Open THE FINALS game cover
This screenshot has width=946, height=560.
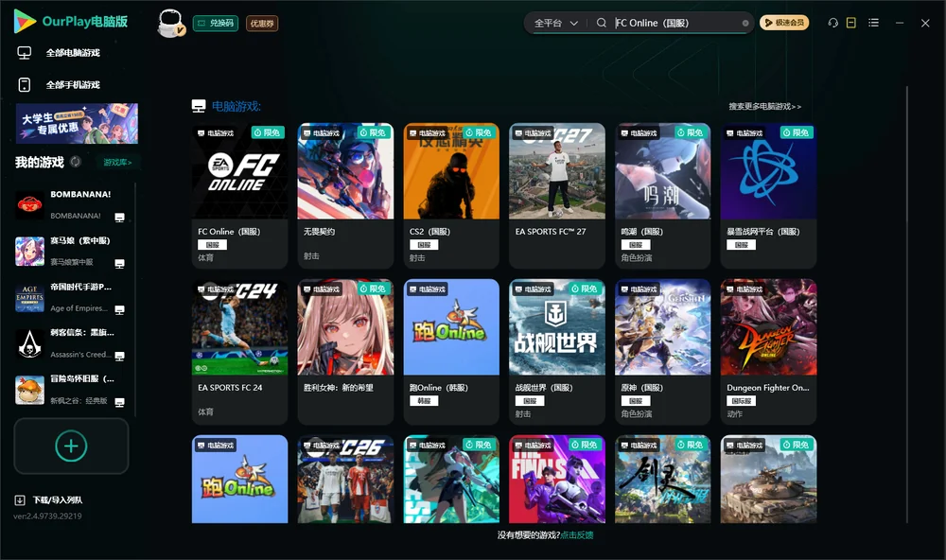pos(557,480)
